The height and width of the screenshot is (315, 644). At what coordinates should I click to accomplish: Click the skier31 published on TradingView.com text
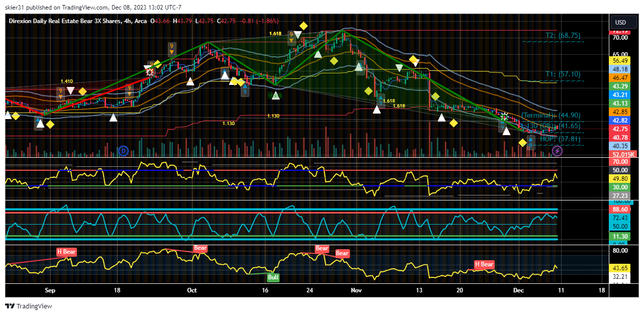pyautogui.click(x=56, y=7)
